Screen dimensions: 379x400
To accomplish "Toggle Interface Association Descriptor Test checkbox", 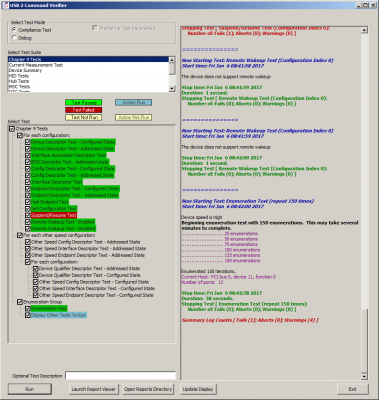I will click(x=28, y=155).
